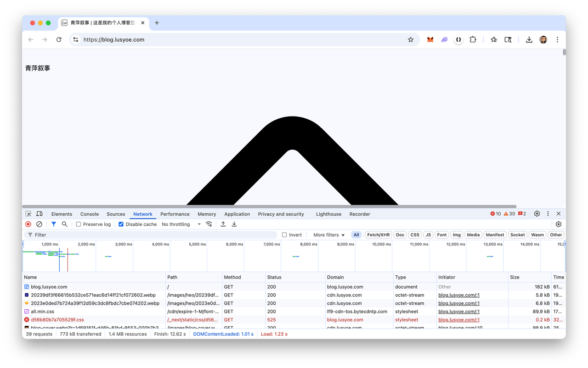Click the inspect element picker icon
This screenshot has width=588, height=368.
tap(28, 214)
